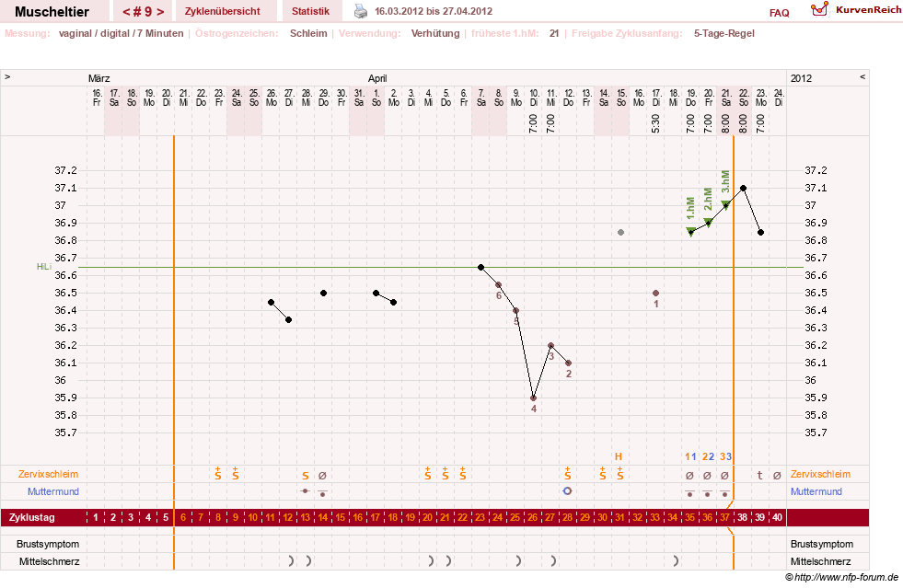The width and height of the screenshot is (903, 588).
Task: Click Mittelschmerz symbol on cycle day 34
Action: click(676, 561)
